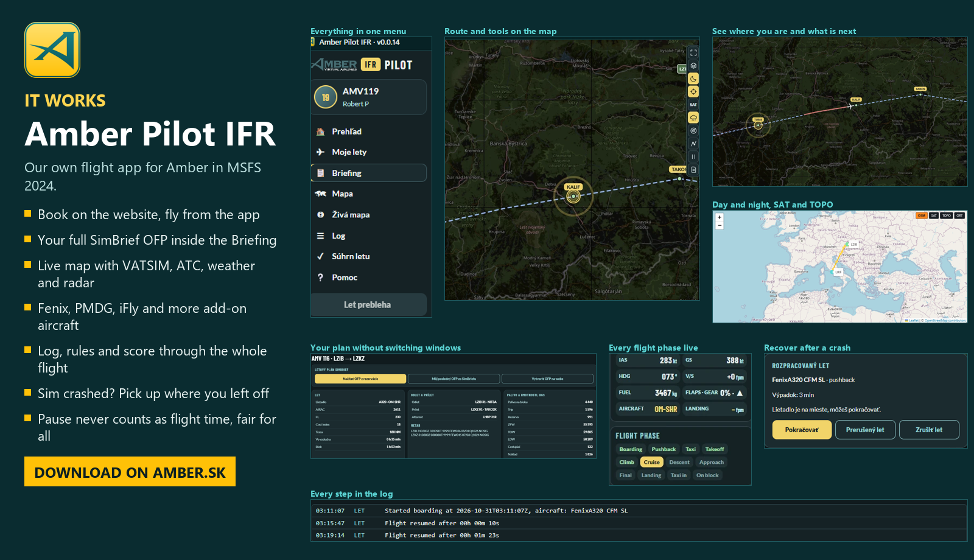Select OSM map style button

point(922,215)
